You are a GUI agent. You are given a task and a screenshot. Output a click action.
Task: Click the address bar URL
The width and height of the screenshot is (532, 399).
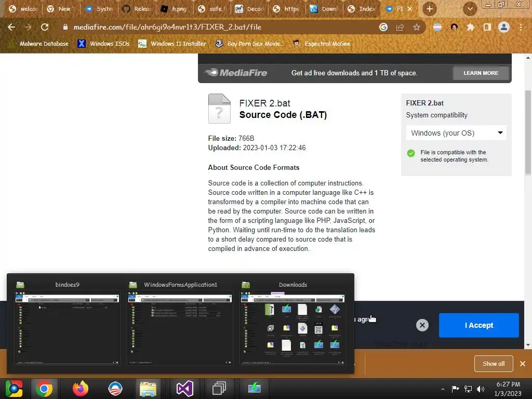click(167, 27)
